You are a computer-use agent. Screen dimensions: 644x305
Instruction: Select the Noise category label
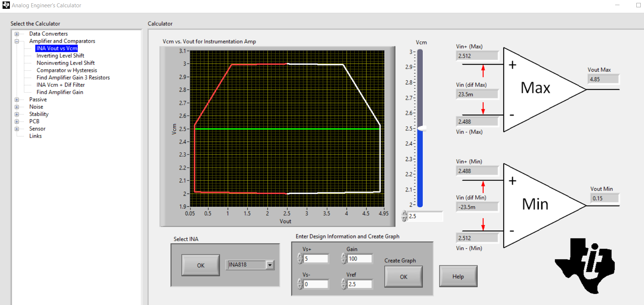point(36,107)
